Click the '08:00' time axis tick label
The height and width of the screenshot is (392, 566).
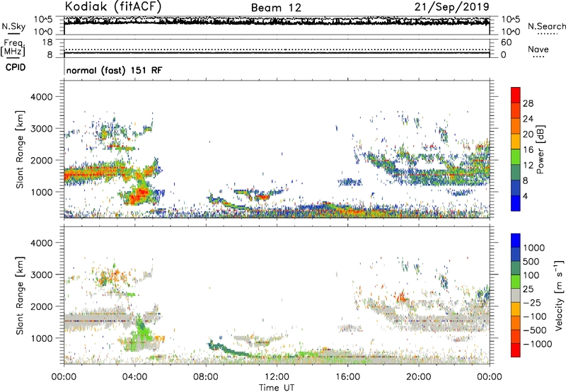tap(206, 377)
